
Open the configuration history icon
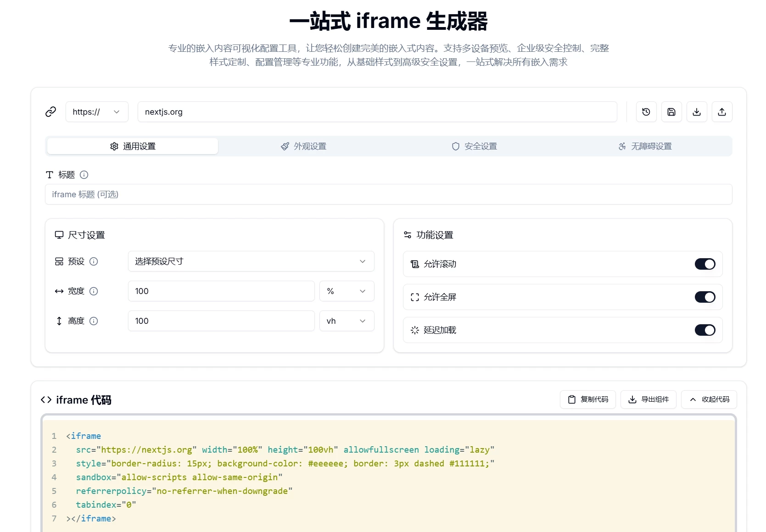[646, 111]
